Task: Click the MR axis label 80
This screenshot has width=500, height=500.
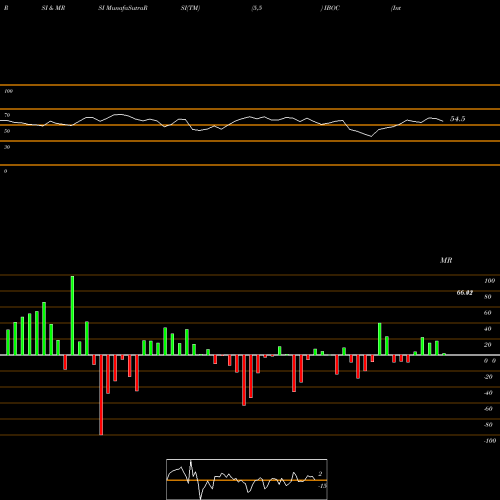Action: point(488,297)
